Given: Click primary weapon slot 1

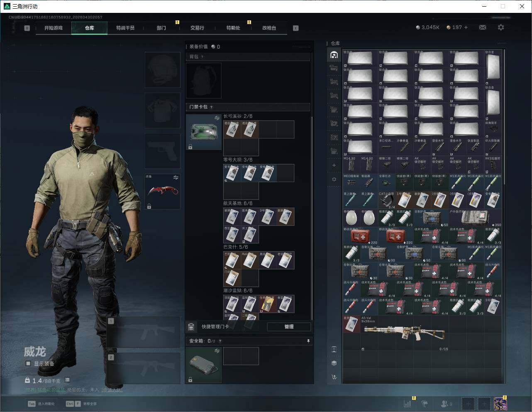Looking at the screenshot, I should (143, 332).
